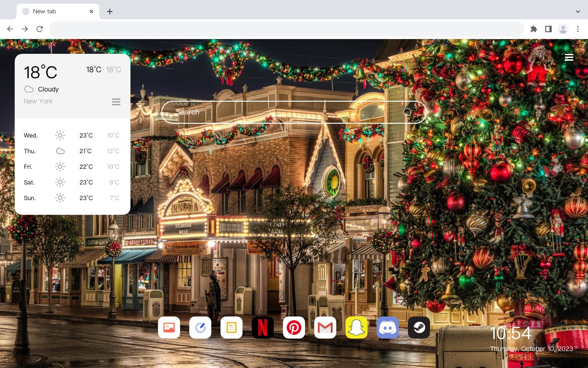Open the wallpaper gallery picture icon
The image size is (588, 368).
tap(169, 328)
